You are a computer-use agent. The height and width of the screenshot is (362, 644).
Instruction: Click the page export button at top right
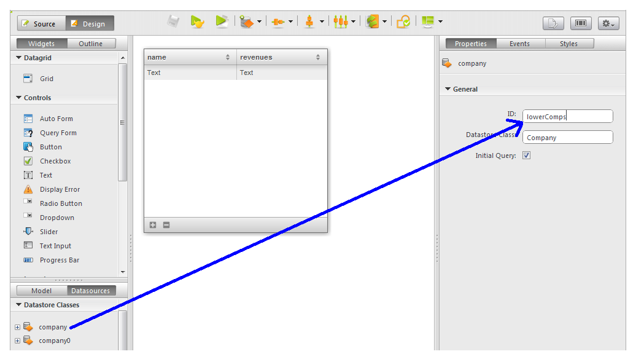(x=553, y=23)
